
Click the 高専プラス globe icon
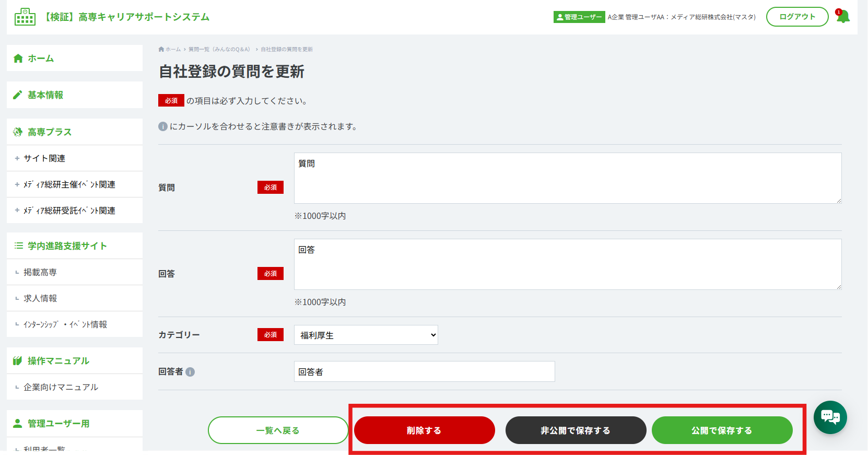pos(18,132)
